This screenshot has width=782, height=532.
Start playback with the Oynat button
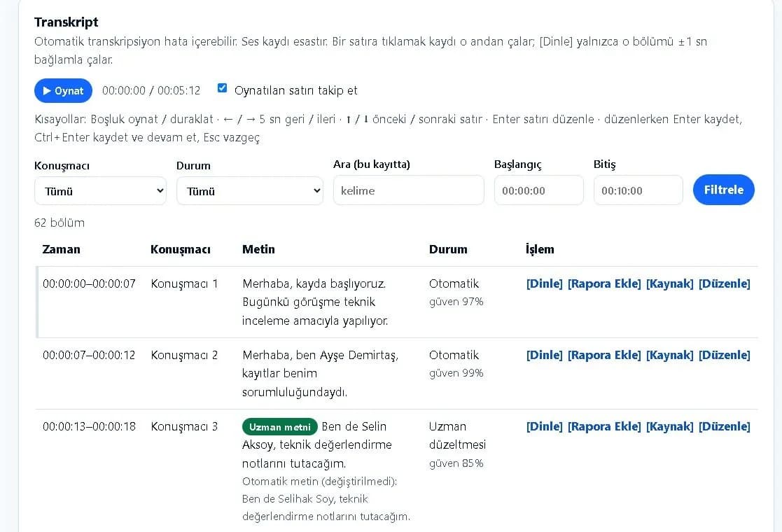63,91
